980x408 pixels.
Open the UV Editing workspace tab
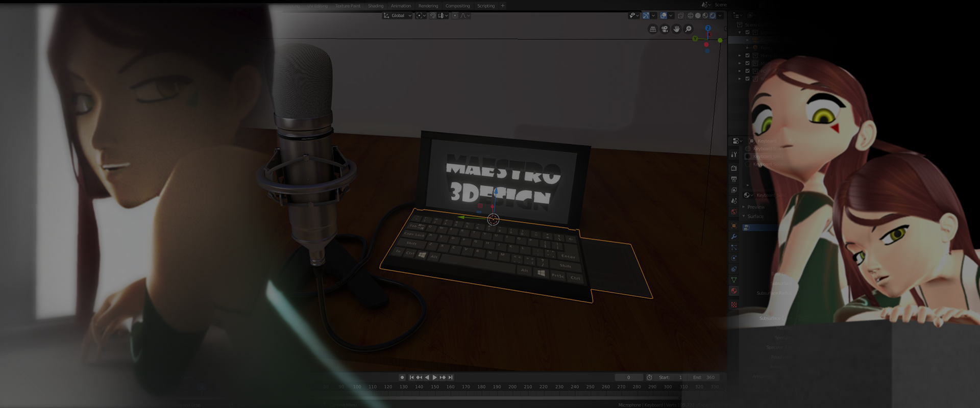tap(317, 6)
